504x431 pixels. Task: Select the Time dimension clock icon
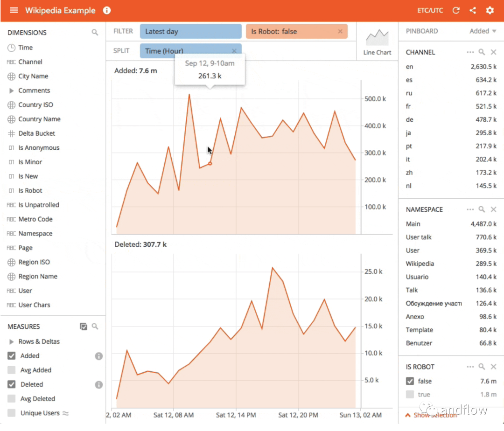pos(11,48)
